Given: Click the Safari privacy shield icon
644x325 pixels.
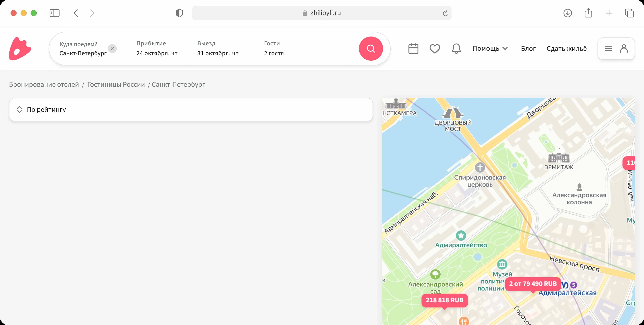Looking at the screenshot, I should 179,13.
